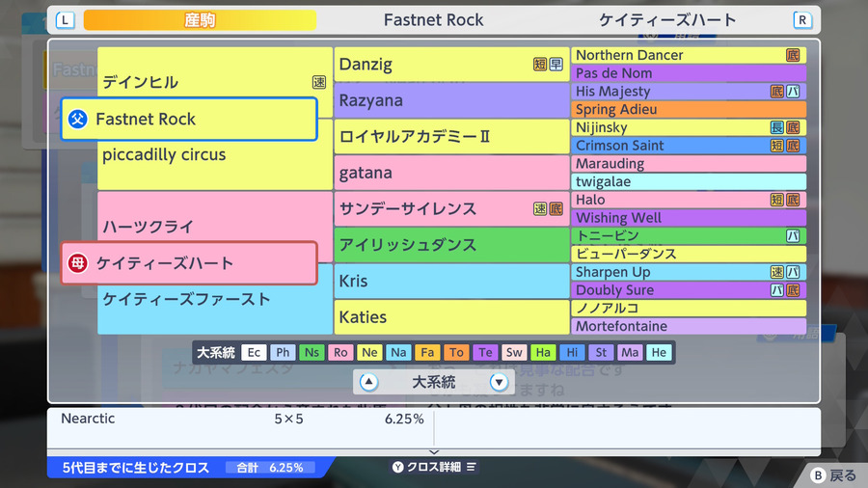Select the Nearctic 5×5 cross row
This screenshot has width=868, height=488.
[241, 419]
